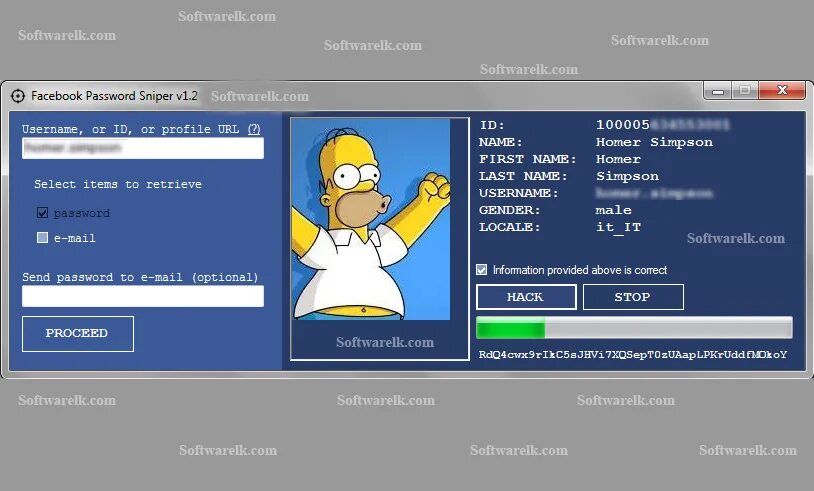
Task: Click the crosshair app icon in title bar
Action: [18, 96]
